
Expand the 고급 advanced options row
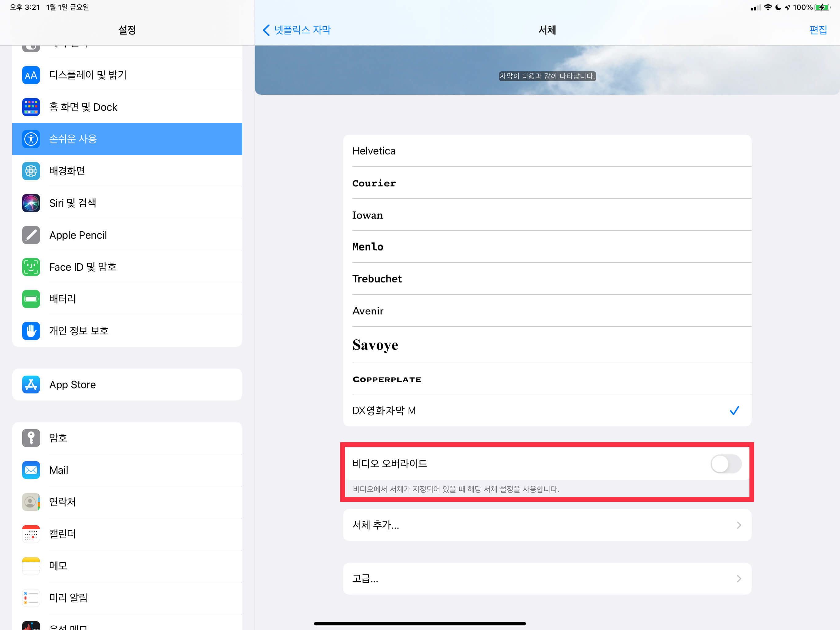[x=547, y=578]
